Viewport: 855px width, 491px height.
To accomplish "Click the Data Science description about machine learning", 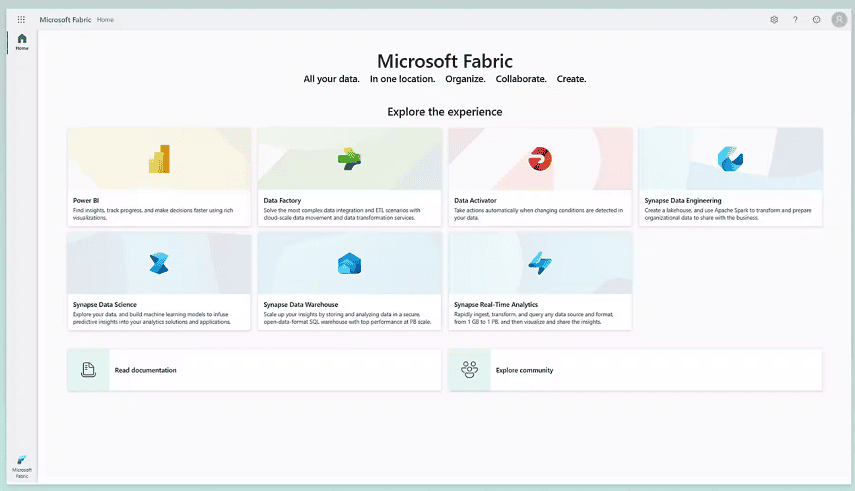I will point(152,318).
